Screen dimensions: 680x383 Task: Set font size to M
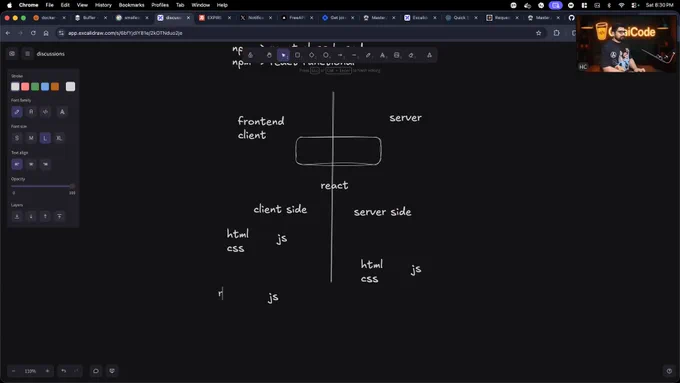(31, 138)
